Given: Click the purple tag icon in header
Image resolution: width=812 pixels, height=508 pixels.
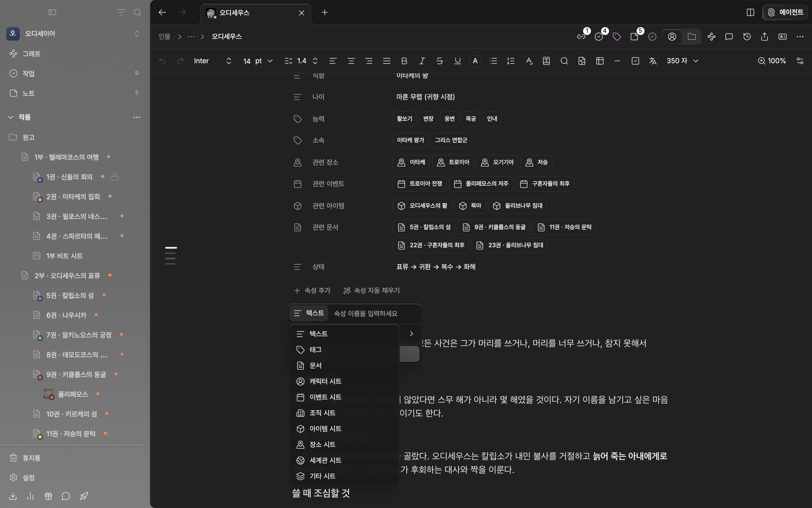Looking at the screenshot, I should coord(616,37).
